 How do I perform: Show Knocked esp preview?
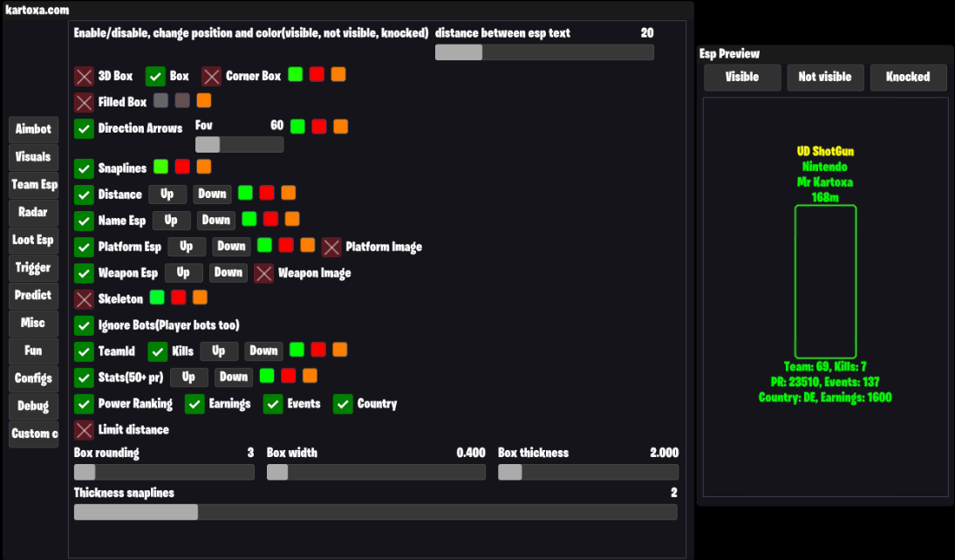click(x=908, y=77)
